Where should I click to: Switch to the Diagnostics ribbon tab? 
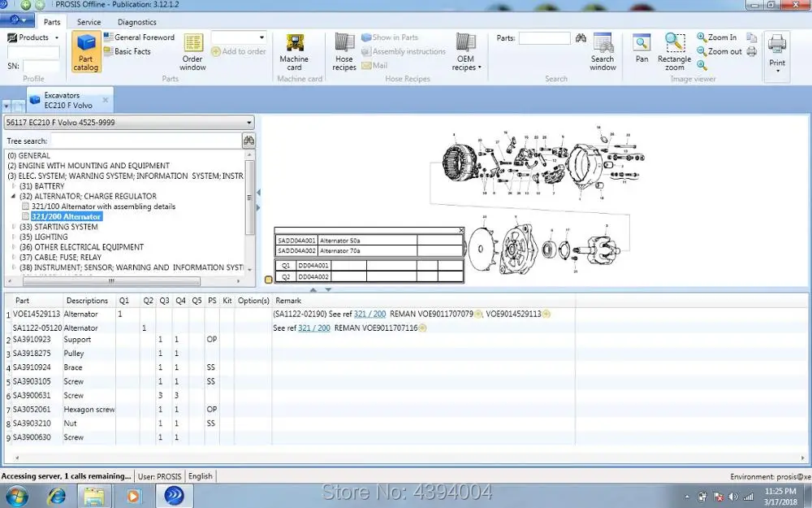[x=136, y=22]
